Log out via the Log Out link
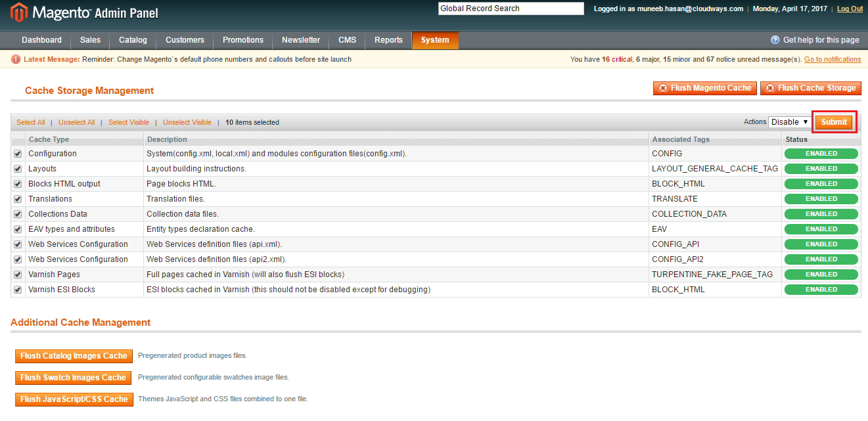The height and width of the screenshot is (421, 868). tap(850, 9)
